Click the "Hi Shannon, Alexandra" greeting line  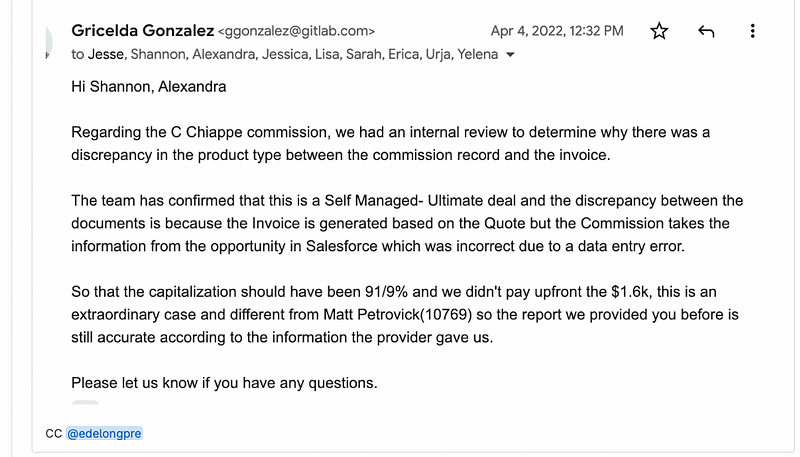click(x=149, y=86)
